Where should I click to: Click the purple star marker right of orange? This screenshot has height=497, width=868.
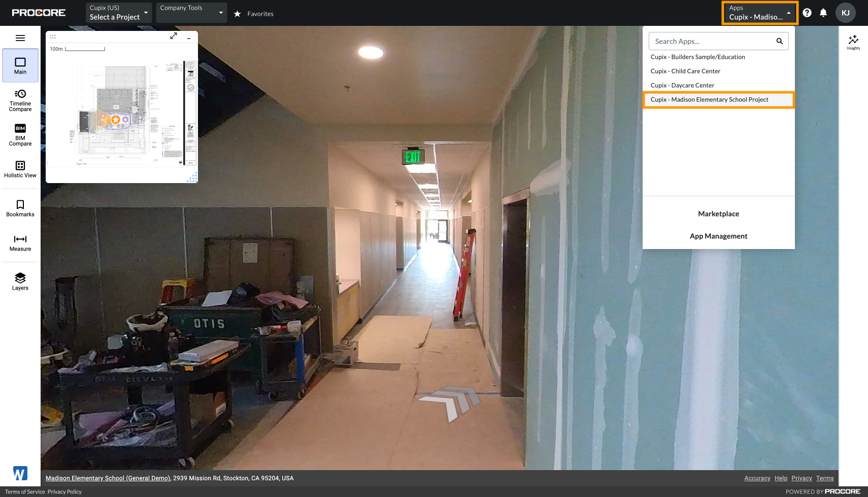pyautogui.click(x=125, y=120)
